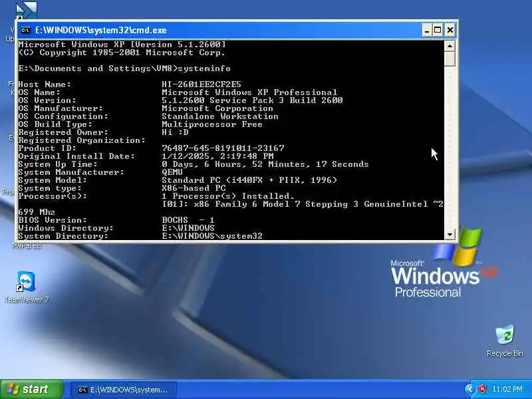Click the 'X86-based PC' system type text
The width and height of the screenshot is (532, 399).
[x=194, y=188]
